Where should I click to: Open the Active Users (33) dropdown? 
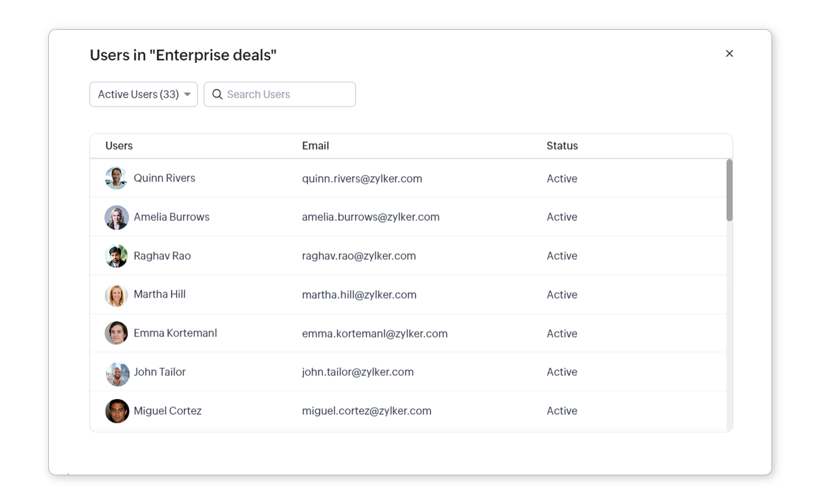138,94
